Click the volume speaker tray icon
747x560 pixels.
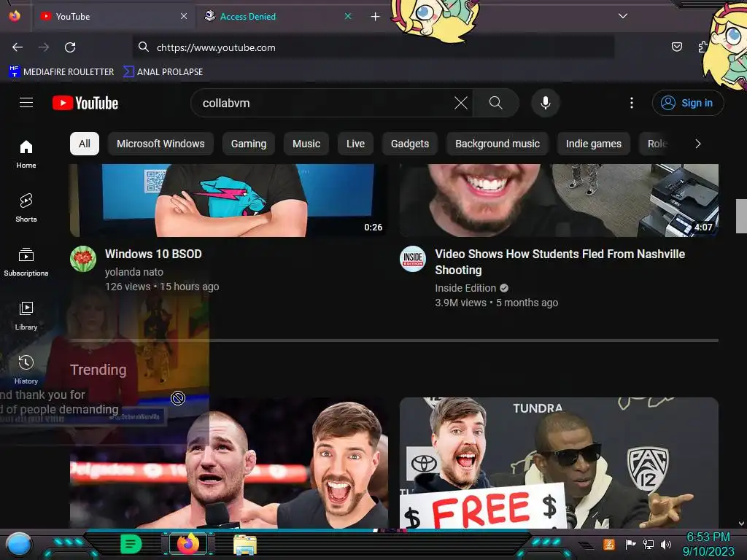tap(666, 544)
